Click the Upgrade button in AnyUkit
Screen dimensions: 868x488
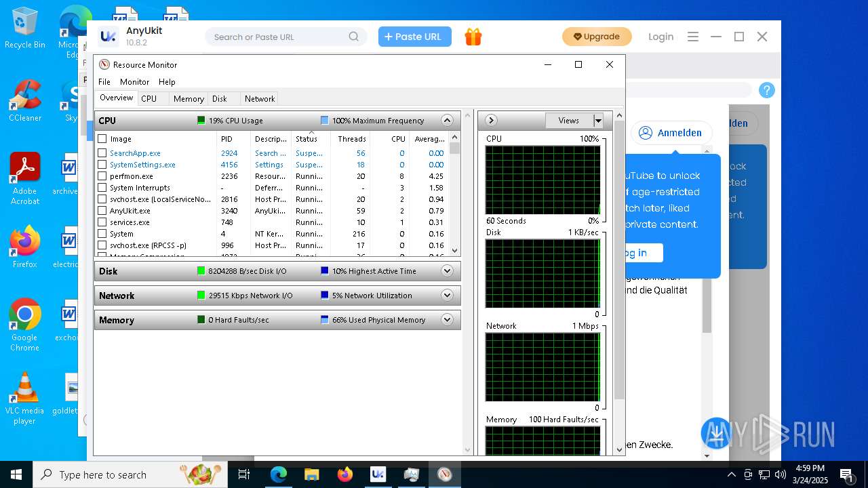pos(597,37)
